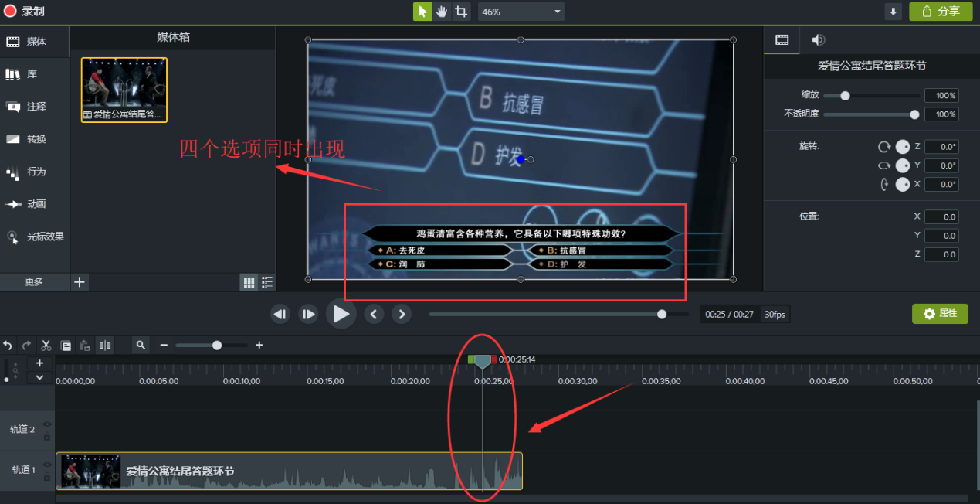
Task: Click the split clip icon above timeline
Action: [105, 346]
